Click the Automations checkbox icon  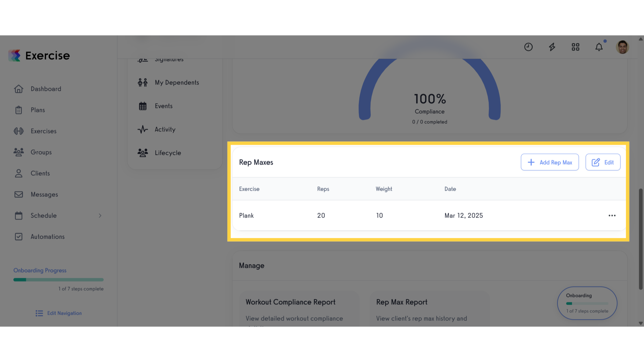pos(19,237)
